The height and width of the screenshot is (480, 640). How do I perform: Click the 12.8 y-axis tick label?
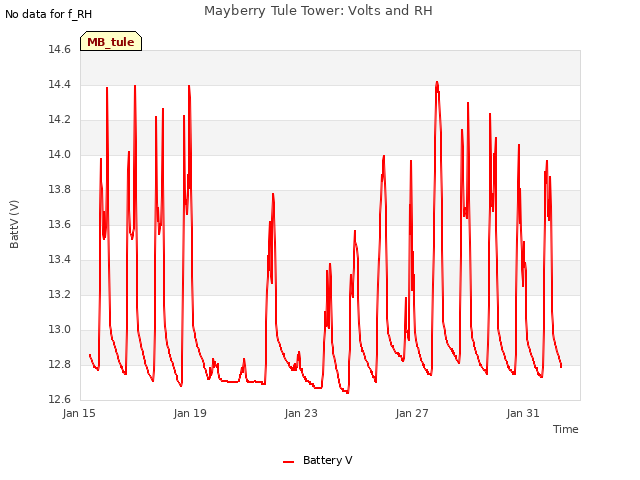coord(60,364)
